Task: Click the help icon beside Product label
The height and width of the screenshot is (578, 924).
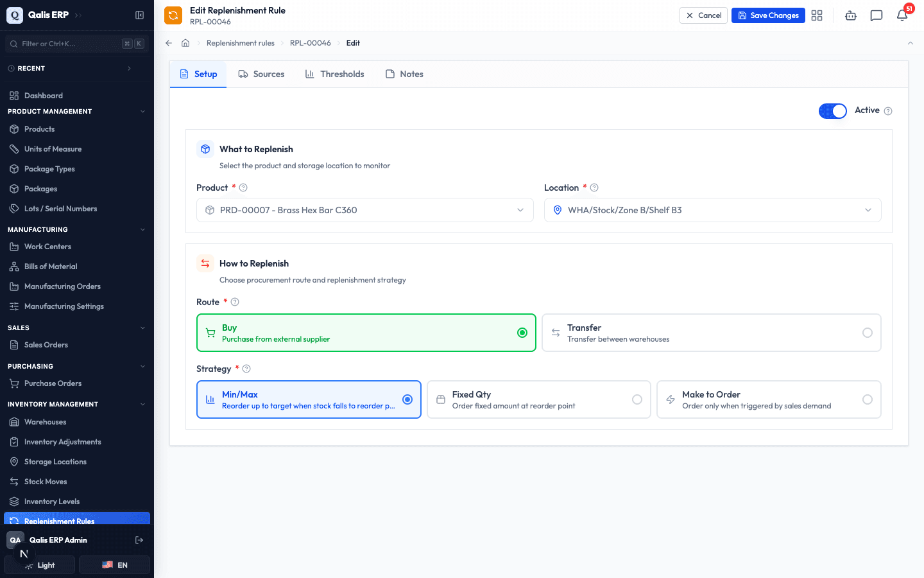Action: (x=243, y=188)
